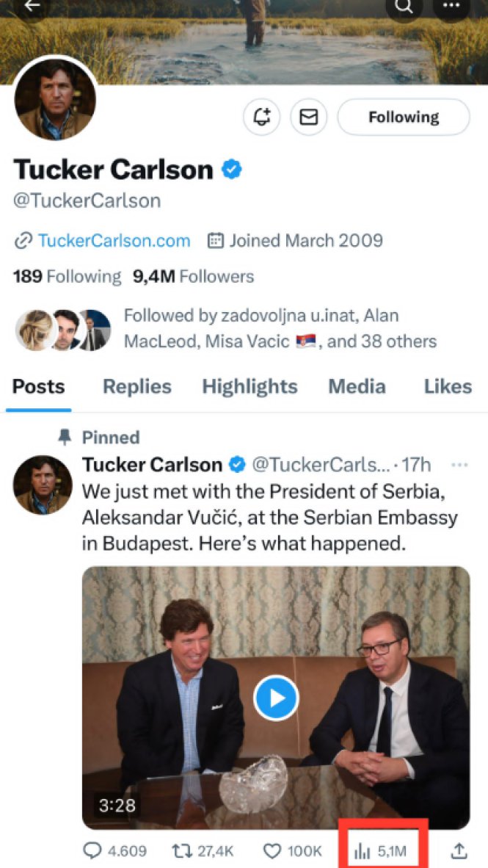Open direct message envelope icon
The image size is (488, 868).
309,117
